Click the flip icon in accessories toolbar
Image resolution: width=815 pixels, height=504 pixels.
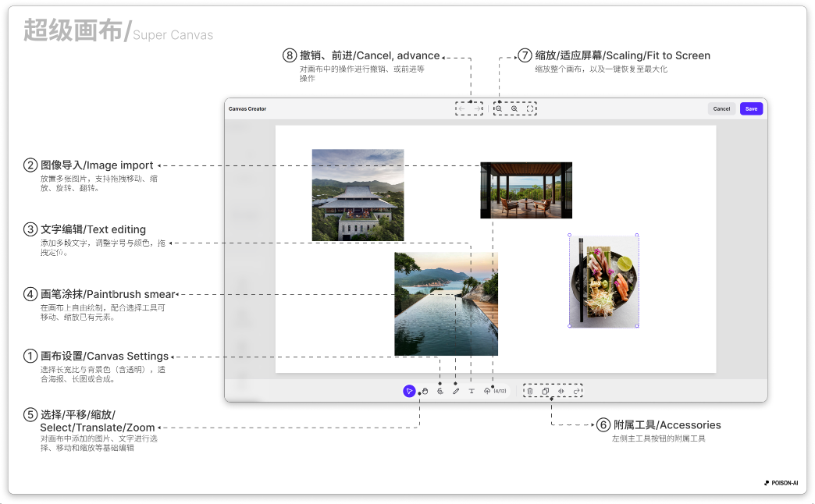coord(561,391)
